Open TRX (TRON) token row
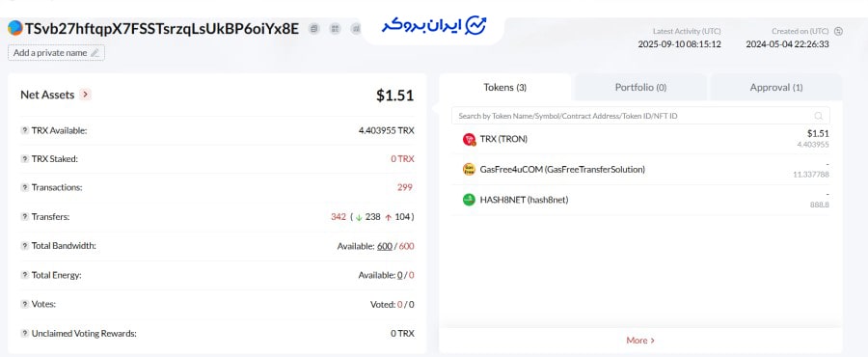 pyautogui.click(x=640, y=140)
